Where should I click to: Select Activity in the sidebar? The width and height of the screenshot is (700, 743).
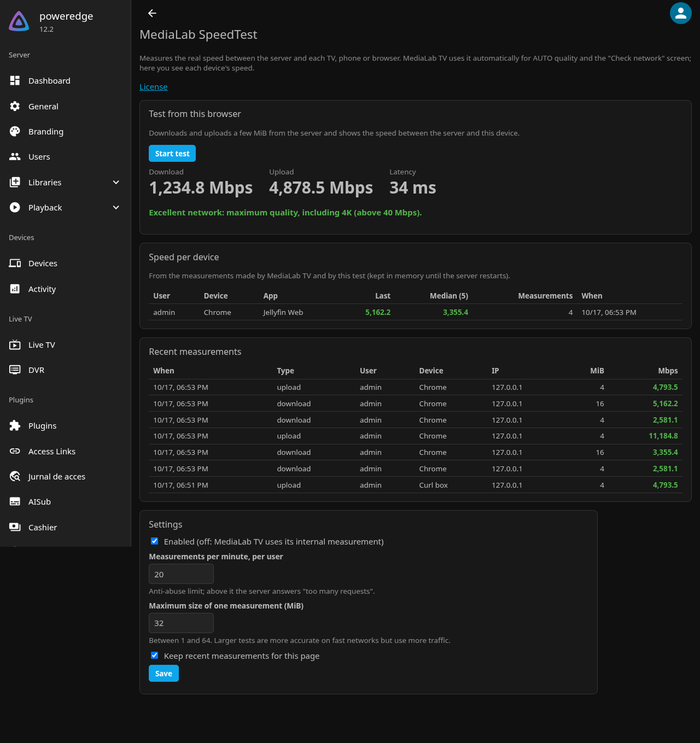point(66,289)
